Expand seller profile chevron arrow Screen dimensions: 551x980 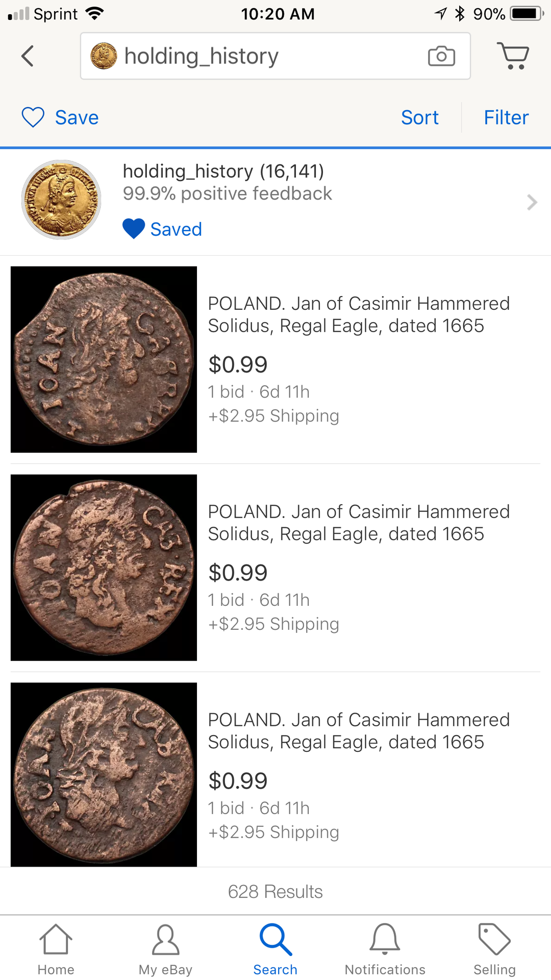532,202
